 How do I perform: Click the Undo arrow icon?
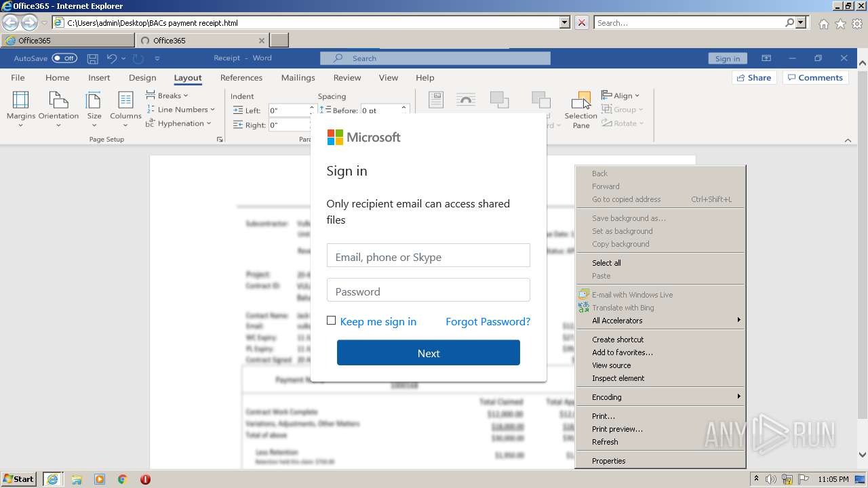coord(112,58)
